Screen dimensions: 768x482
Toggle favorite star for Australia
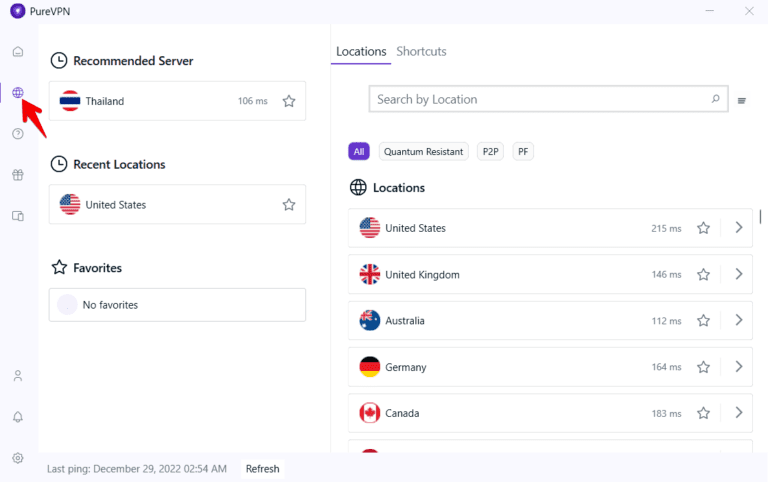pos(703,320)
